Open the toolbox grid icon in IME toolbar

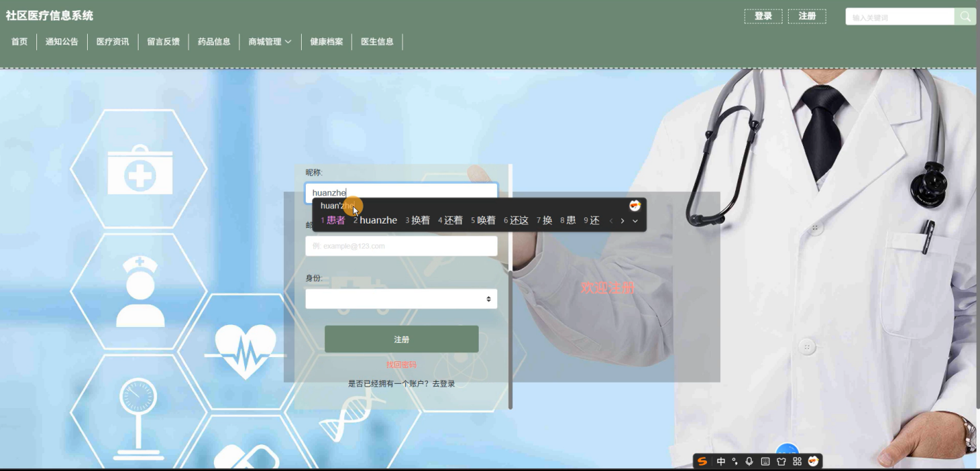pyautogui.click(x=797, y=461)
